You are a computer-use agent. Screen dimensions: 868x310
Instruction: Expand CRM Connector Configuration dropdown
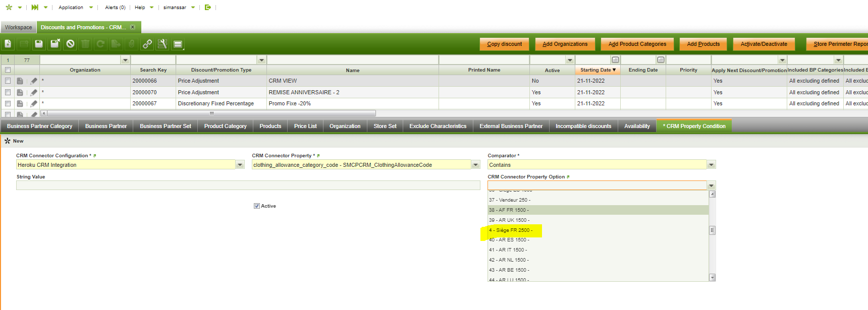(x=240, y=165)
